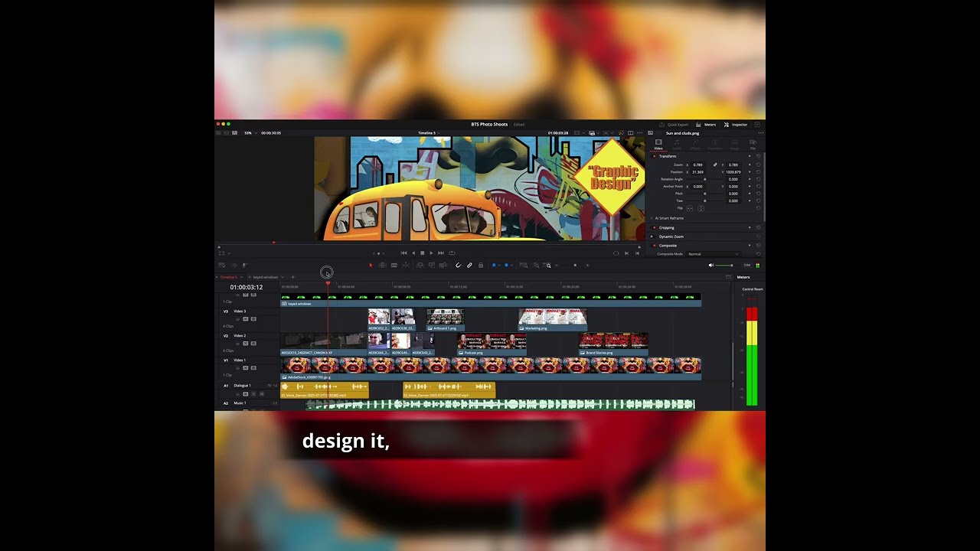The image size is (980, 551).
Task: Switch to the Audio tab in Inspector
Action: [677, 144]
